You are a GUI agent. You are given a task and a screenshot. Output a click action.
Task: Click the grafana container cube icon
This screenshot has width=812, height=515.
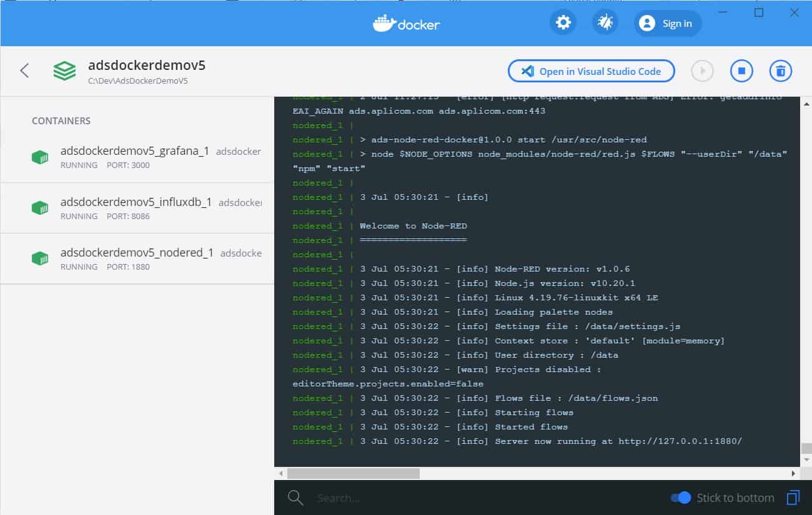(41, 157)
